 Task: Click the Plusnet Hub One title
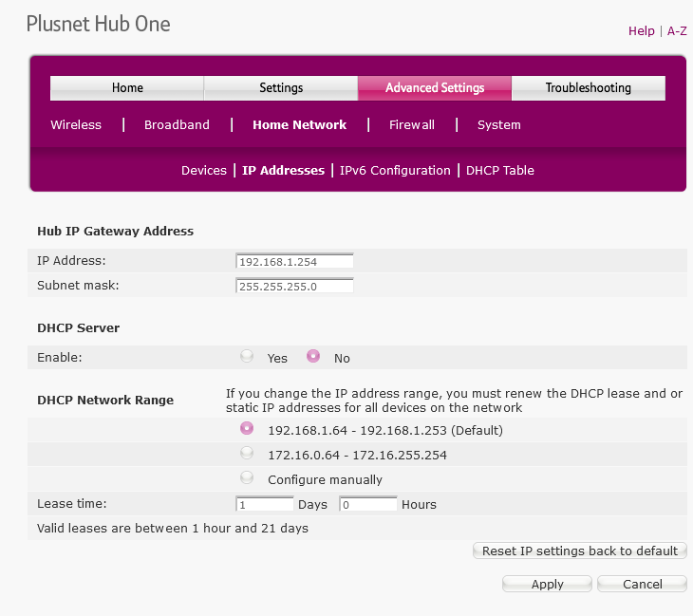pos(98,24)
